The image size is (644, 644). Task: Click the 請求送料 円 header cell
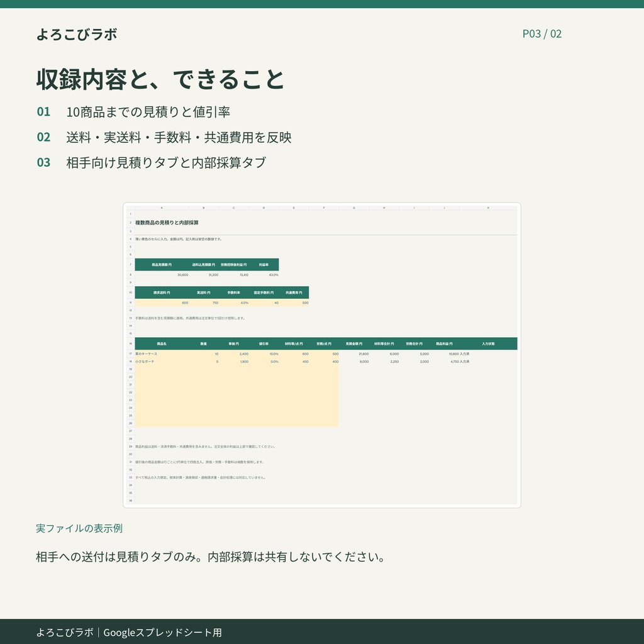pos(162,293)
